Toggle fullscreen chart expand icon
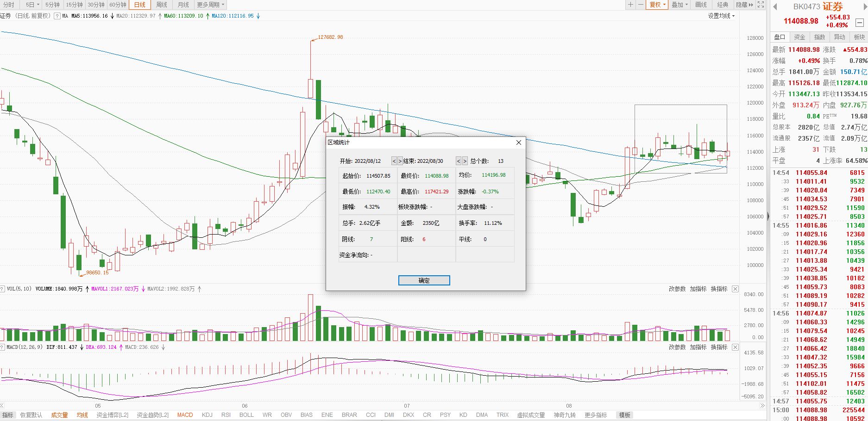The image size is (868, 421). 761,5
